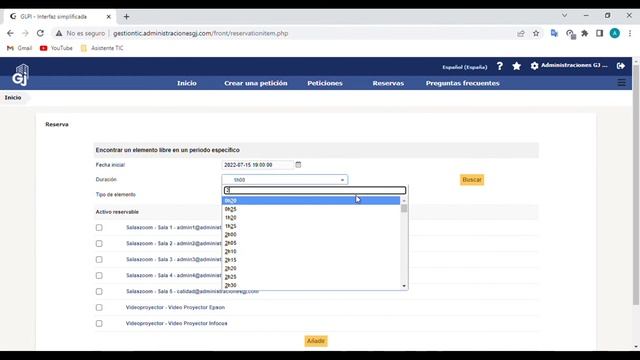The height and width of the screenshot is (360, 640).
Task: Go to the Inicio menu item
Action: (x=187, y=83)
